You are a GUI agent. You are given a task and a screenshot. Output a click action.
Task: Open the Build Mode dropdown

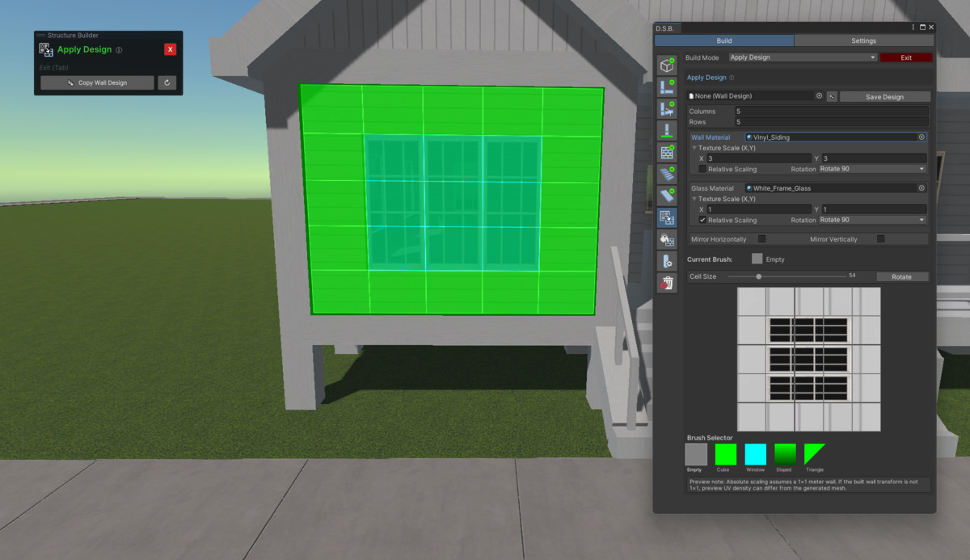pos(802,57)
